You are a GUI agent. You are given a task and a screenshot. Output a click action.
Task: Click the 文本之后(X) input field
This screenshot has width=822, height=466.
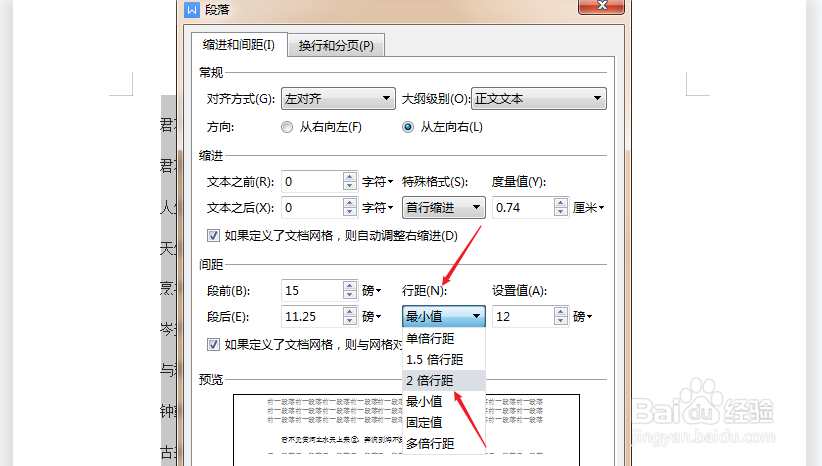pyautogui.click(x=312, y=208)
